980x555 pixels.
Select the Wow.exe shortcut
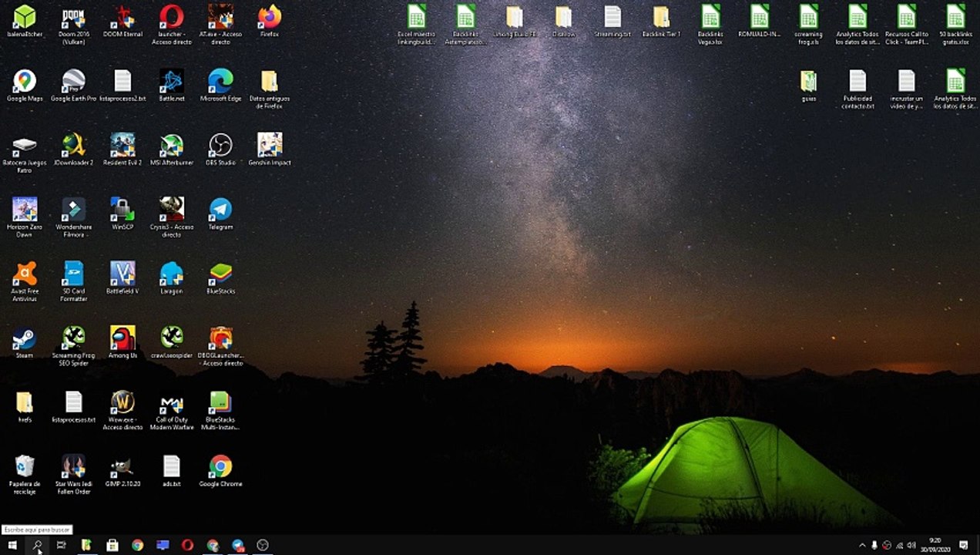123,410
